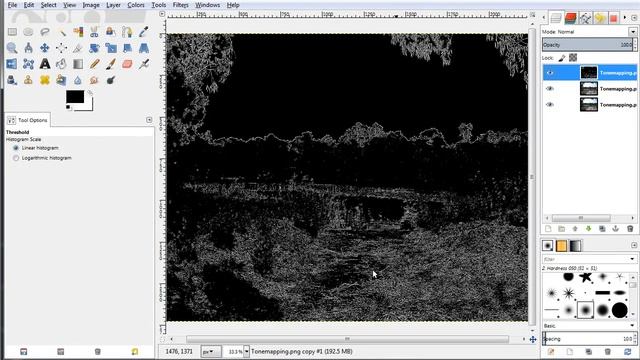Switch to the Patterns tab in brushes dock
This screenshot has height=360, width=640.
click(x=562, y=245)
